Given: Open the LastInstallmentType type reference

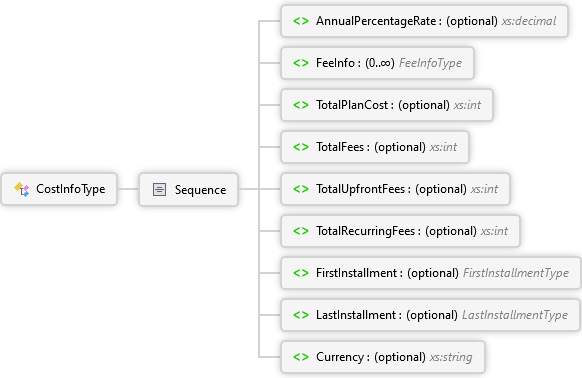Looking at the screenshot, I should [x=515, y=315].
